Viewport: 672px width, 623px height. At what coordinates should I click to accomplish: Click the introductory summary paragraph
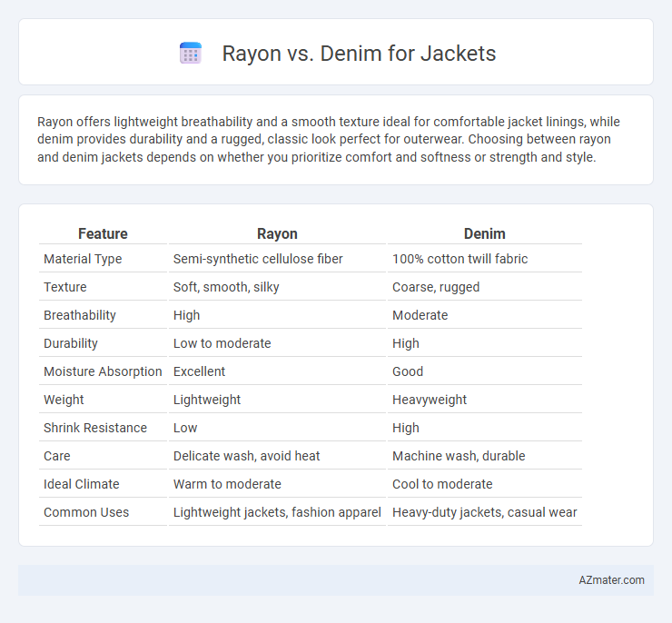click(x=329, y=139)
